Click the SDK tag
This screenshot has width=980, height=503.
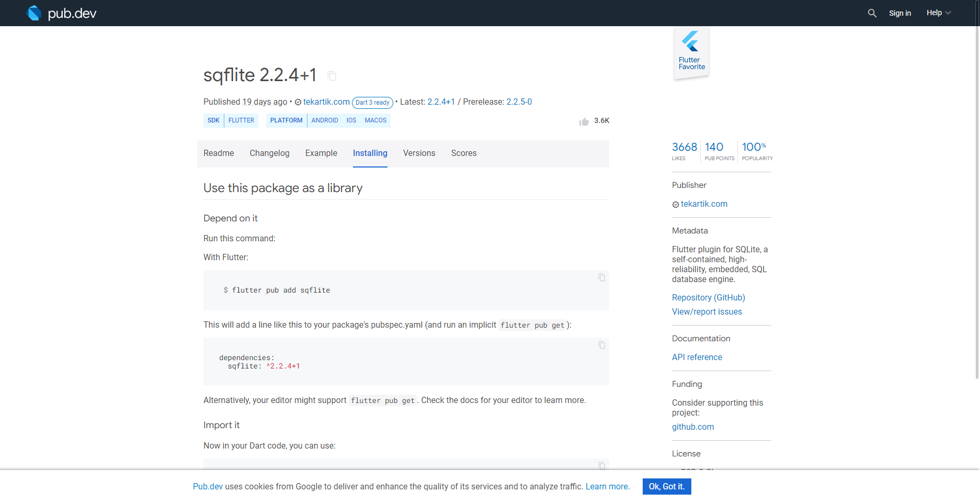tap(213, 120)
